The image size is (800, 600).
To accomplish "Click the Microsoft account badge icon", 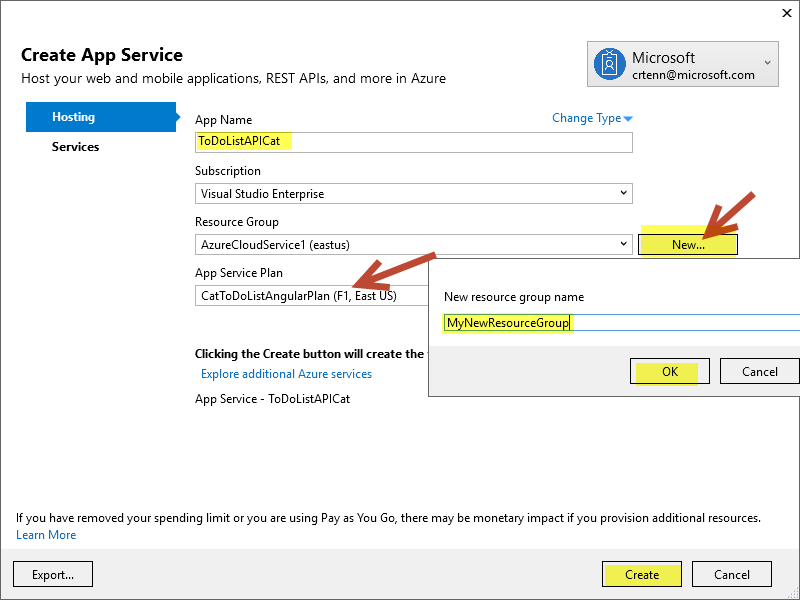I will point(609,65).
